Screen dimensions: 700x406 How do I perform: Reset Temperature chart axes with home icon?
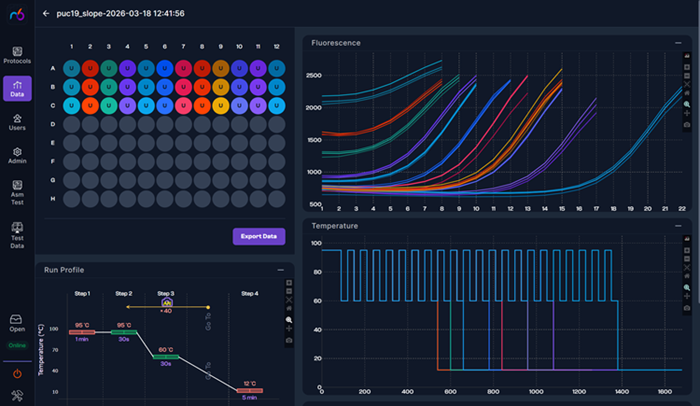click(687, 276)
